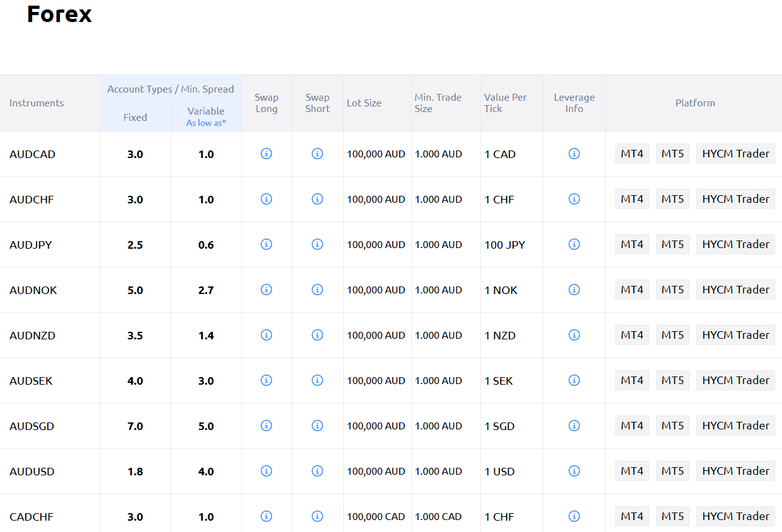Screen dimensions: 782x532
Task: Select MT5 for AUDJPY
Action: (672, 244)
